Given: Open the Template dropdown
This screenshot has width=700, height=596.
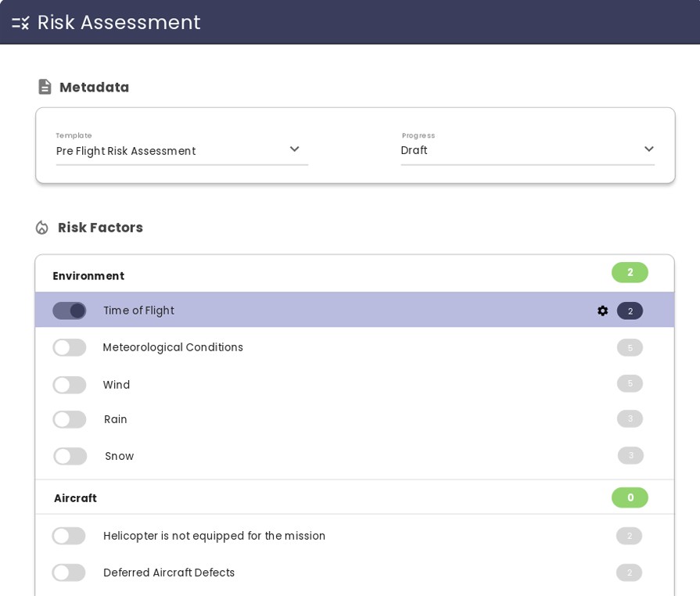Looking at the screenshot, I should coord(182,149).
